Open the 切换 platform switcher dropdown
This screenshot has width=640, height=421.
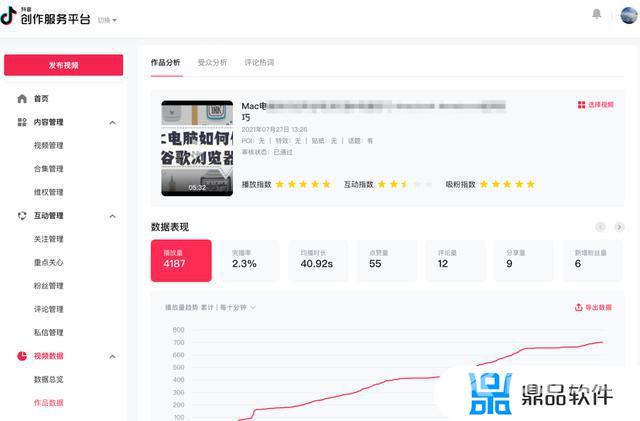(107, 20)
